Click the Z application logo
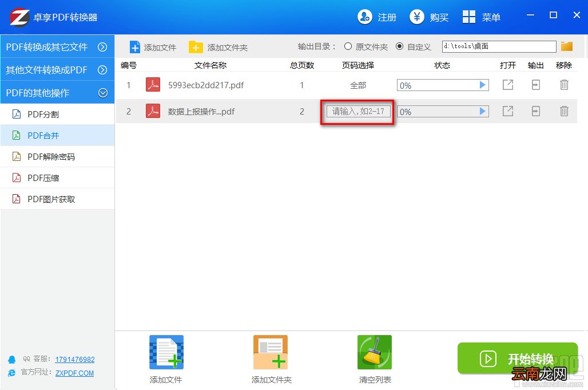 click(x=19, y=17)
